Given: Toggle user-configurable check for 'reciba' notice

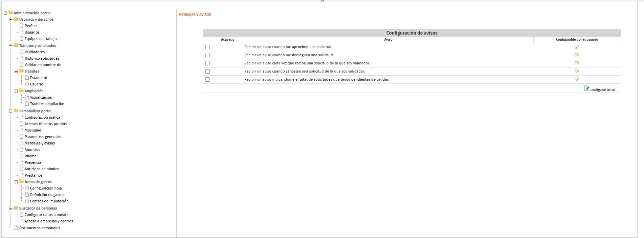Looking at the screenshot, I should [577, 63].
